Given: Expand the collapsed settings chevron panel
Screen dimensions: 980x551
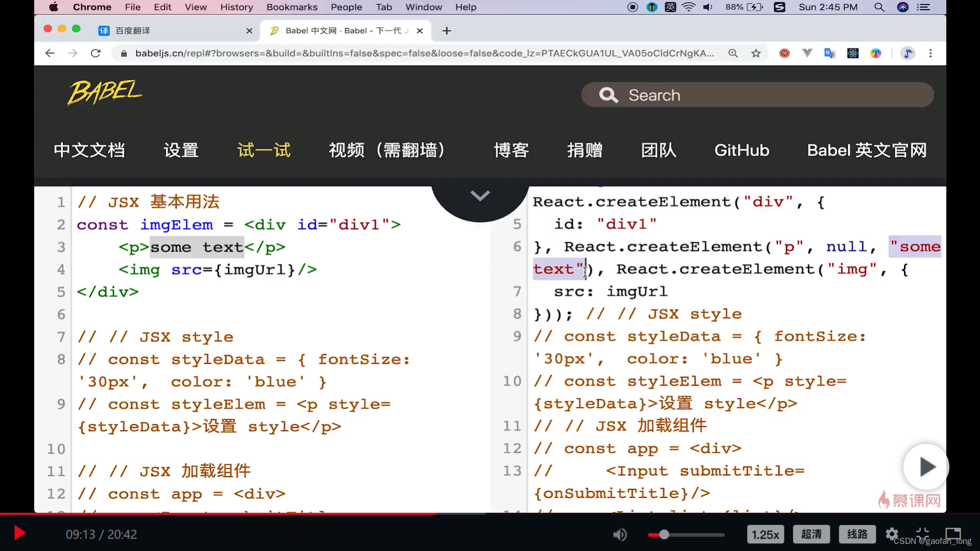Looking at the screenshot, I should point(480,196).
